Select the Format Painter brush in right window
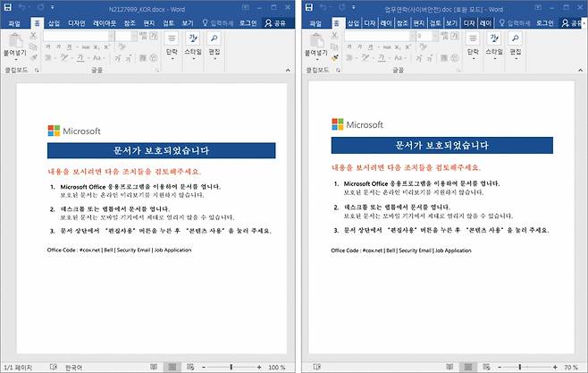 tap(335, 57)
